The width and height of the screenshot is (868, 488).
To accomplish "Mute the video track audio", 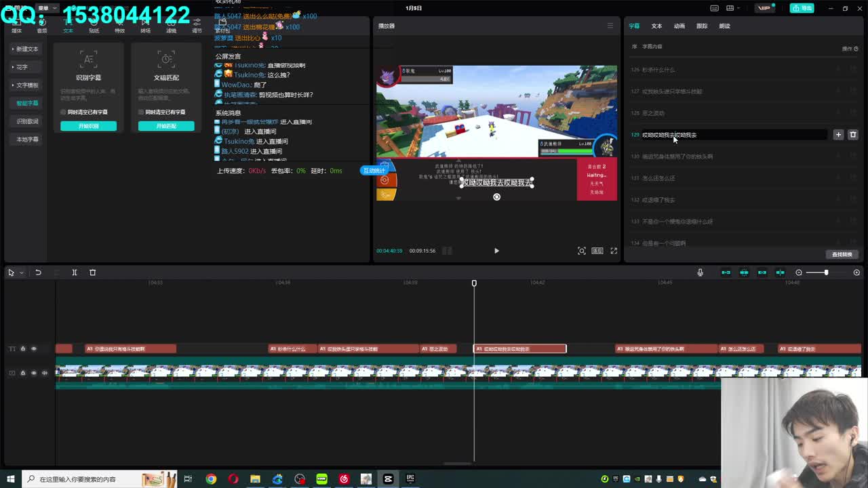I will pyautogui.click(x=45, y=373).
